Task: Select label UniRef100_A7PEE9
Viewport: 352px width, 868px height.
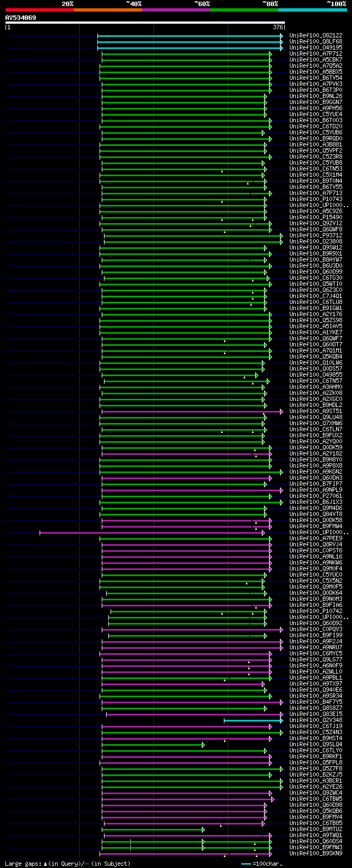Action: pyautogui.click(x=316, y=538)
